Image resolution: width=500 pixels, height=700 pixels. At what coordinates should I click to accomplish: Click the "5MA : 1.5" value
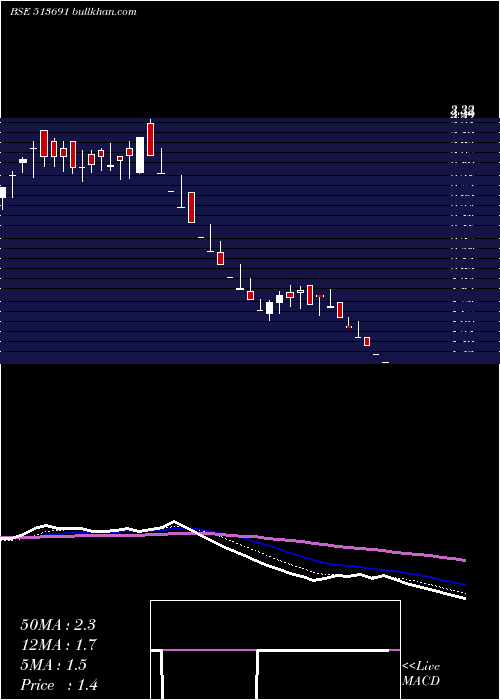click(x=54, y=665)
